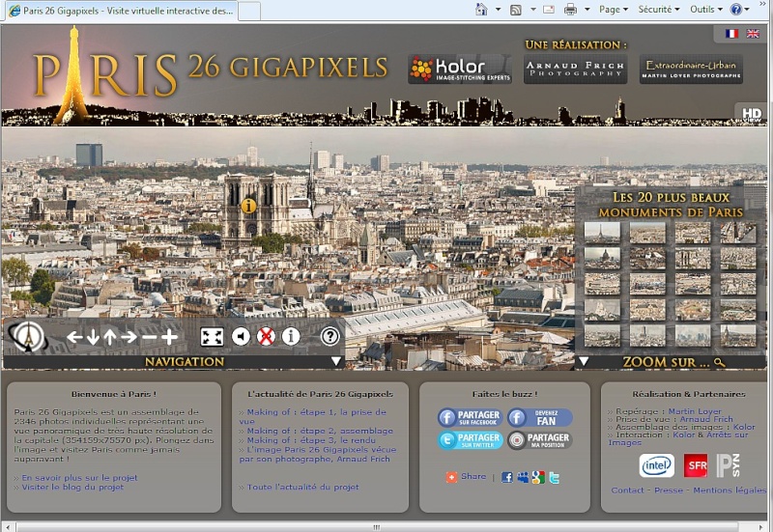Zoom out with the minus icon
Viewport: 773px width, 532px height.
point(149,337)
